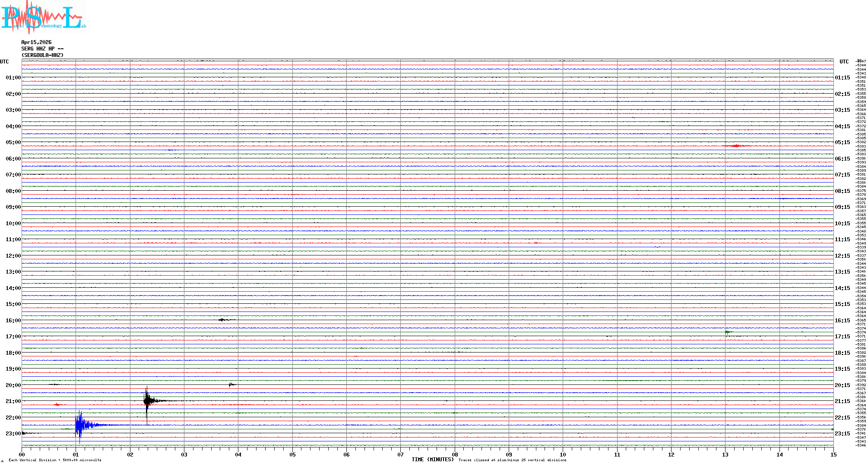Click the 21:15 time label on right

point(842,401)
